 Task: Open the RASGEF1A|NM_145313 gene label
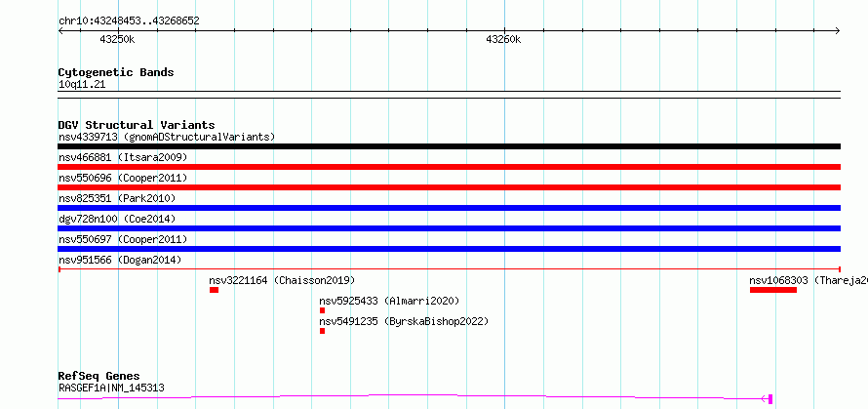coord(111,388)
